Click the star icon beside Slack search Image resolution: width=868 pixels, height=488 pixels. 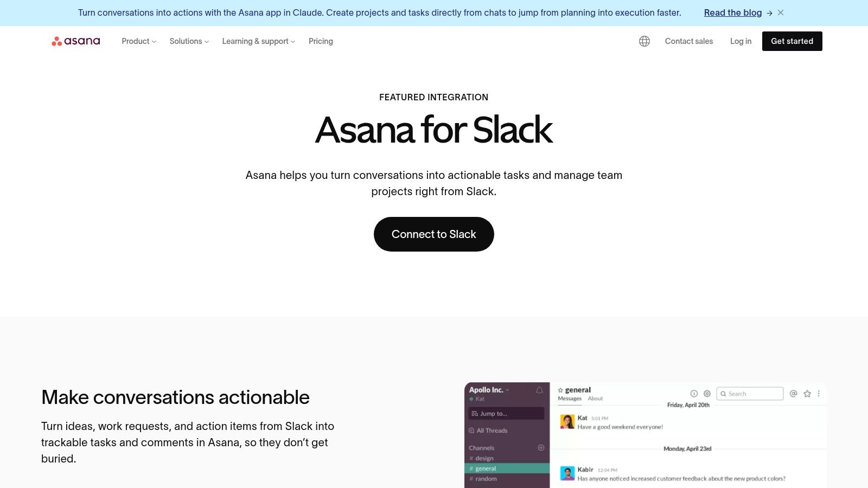pyautogui.click(x=807, y=394)
